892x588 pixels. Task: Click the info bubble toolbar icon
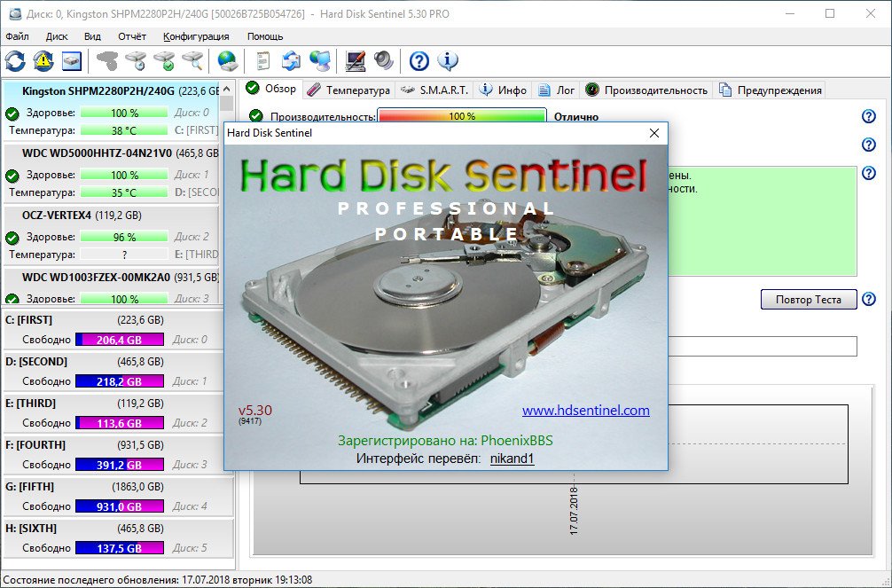tap(448, 61)
